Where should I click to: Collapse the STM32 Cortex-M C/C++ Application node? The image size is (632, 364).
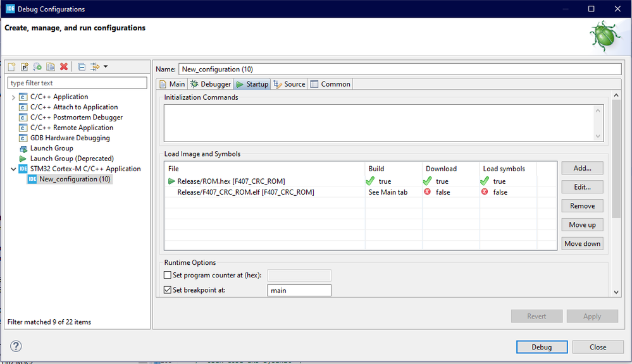point(13,169)
